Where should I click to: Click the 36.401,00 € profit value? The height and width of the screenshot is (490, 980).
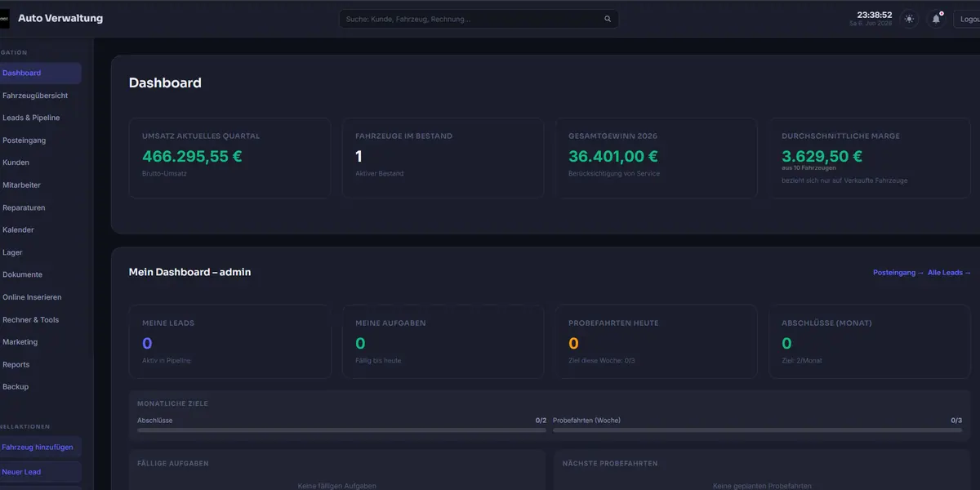pyautogui.click(x=613, y=156)
